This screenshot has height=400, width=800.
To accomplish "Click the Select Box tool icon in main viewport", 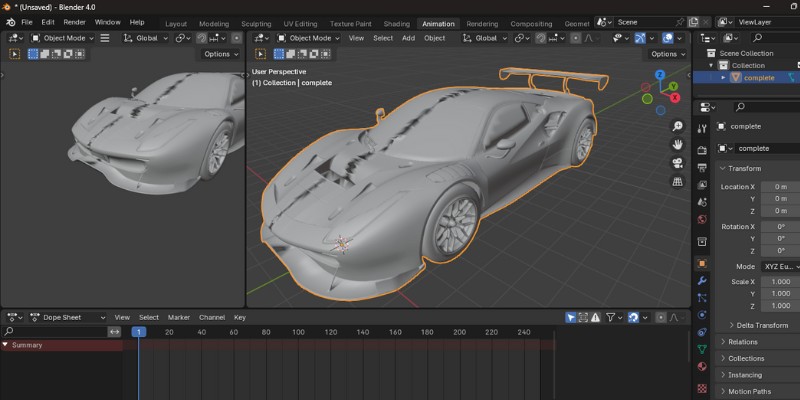I will point(261,54).
